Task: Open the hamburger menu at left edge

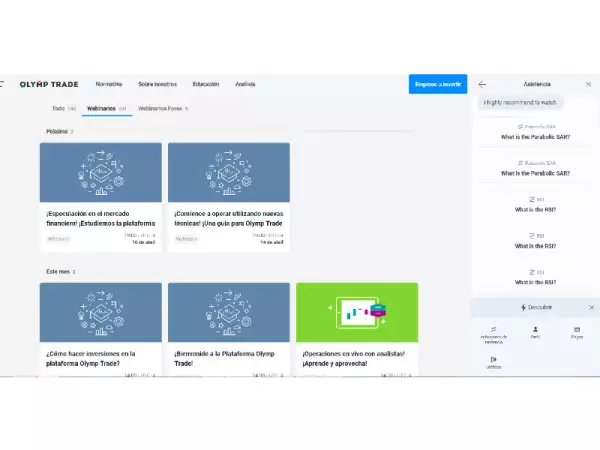Action: click(2, 84)
